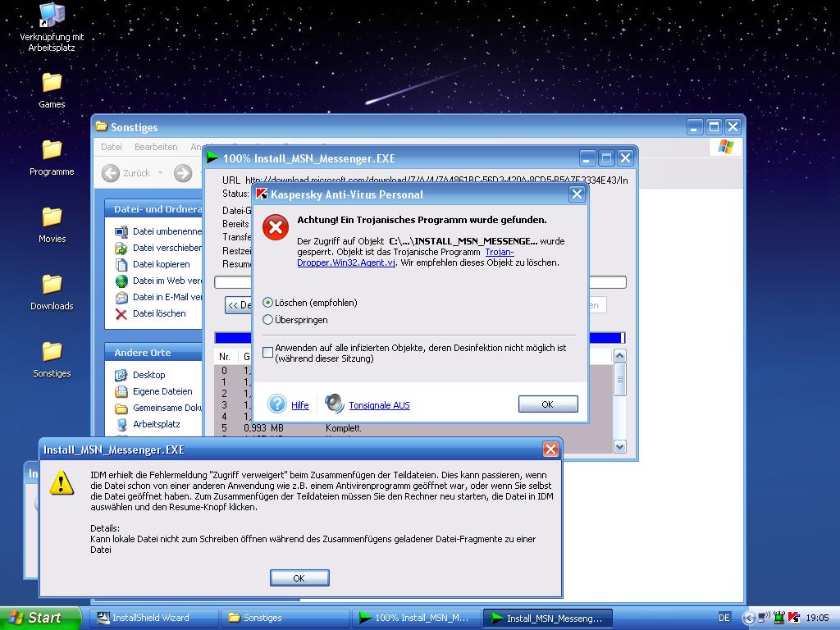Open the Windows Start menu
The height and width of the screenshot is (630, 840).
pos(41,618)
